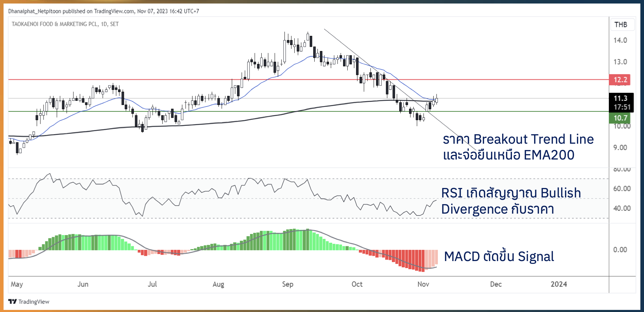Image resolution: width=644 pixels, height=312 pixels.
Task: Click the RSI 60.00 axis value
Action: pyautogui.click(x=622, y=189)
